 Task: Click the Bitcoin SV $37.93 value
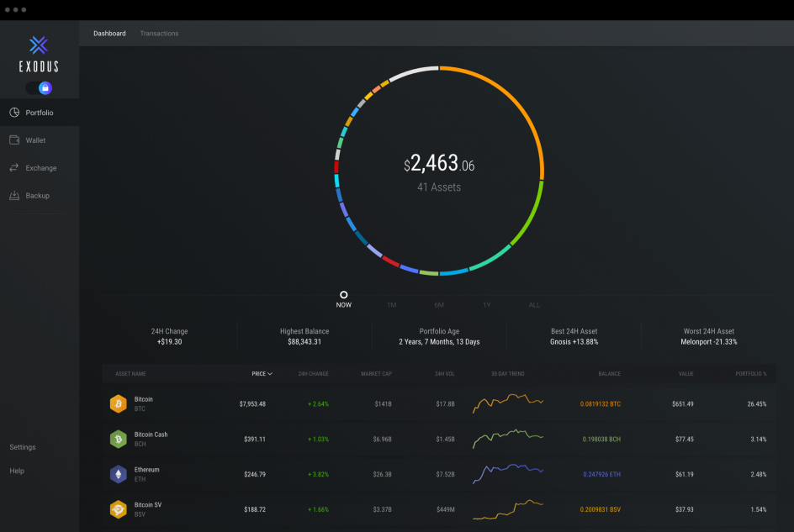[x=684, y=509]
